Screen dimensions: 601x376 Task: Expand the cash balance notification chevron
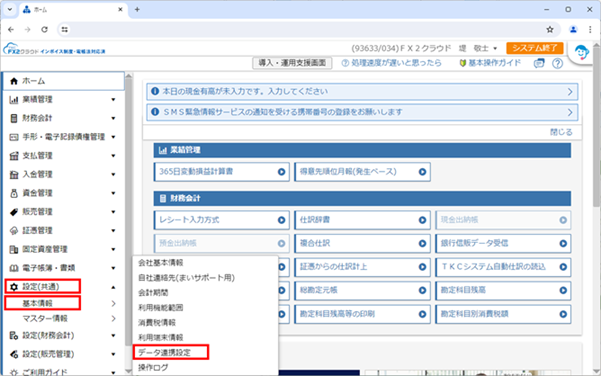[x=570, y=92]
